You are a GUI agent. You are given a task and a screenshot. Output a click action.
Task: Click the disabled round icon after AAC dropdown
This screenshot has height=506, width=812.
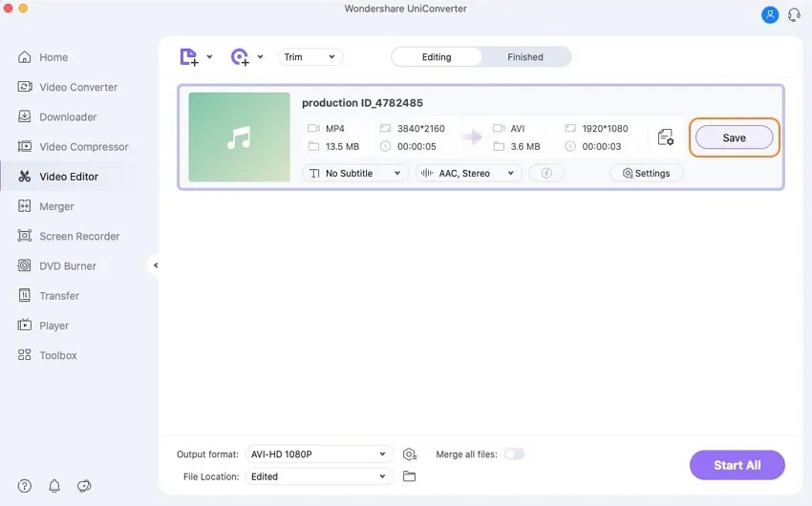(546, 174)
